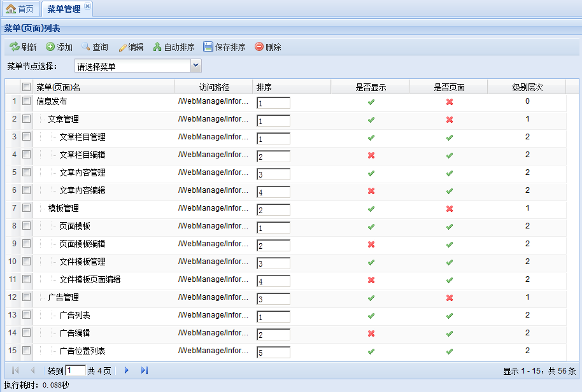Click the 添加 add icon
582x392 pixels.
click(x=50, y=47)
